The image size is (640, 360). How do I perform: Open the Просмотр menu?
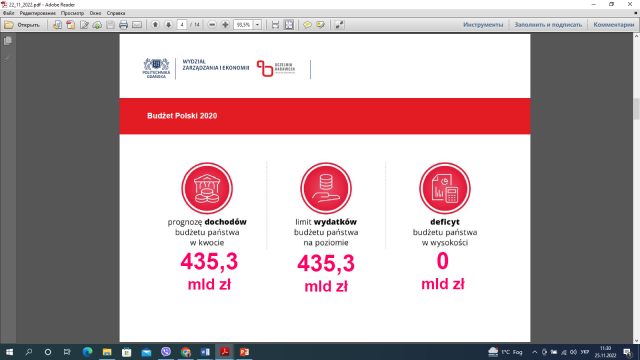(x=72, y=13)
